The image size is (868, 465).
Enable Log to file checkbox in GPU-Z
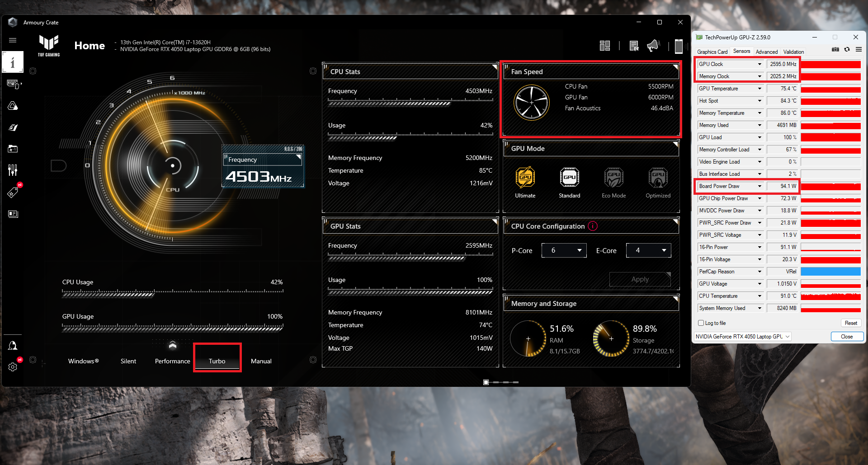click(x=701, y=323)
